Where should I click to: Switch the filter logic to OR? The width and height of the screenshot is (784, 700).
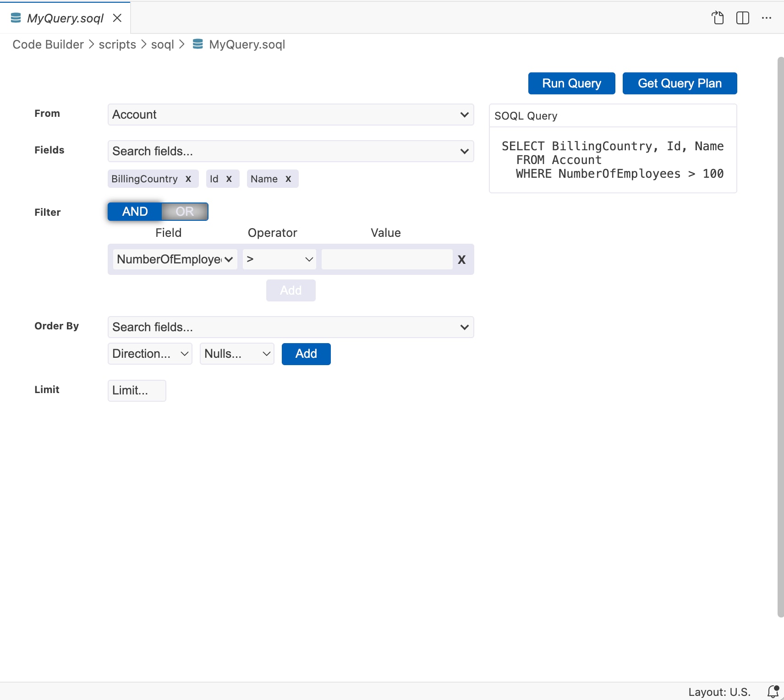coord(184,211)
